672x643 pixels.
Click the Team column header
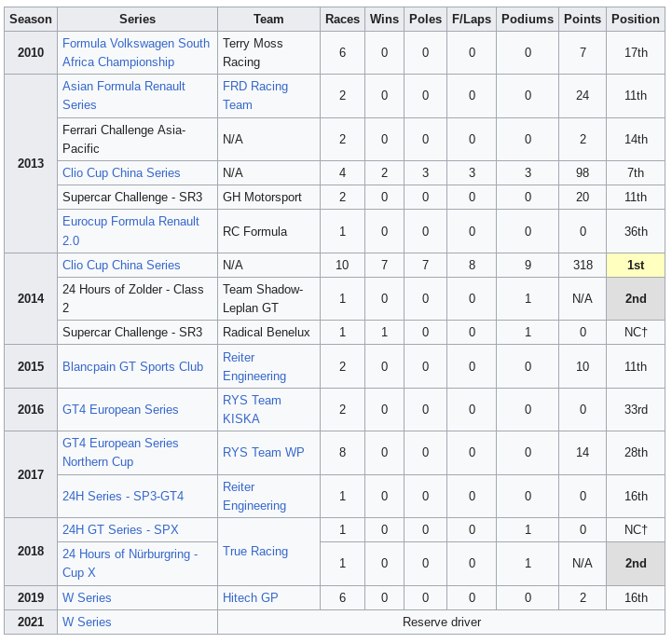pos(268,20)
